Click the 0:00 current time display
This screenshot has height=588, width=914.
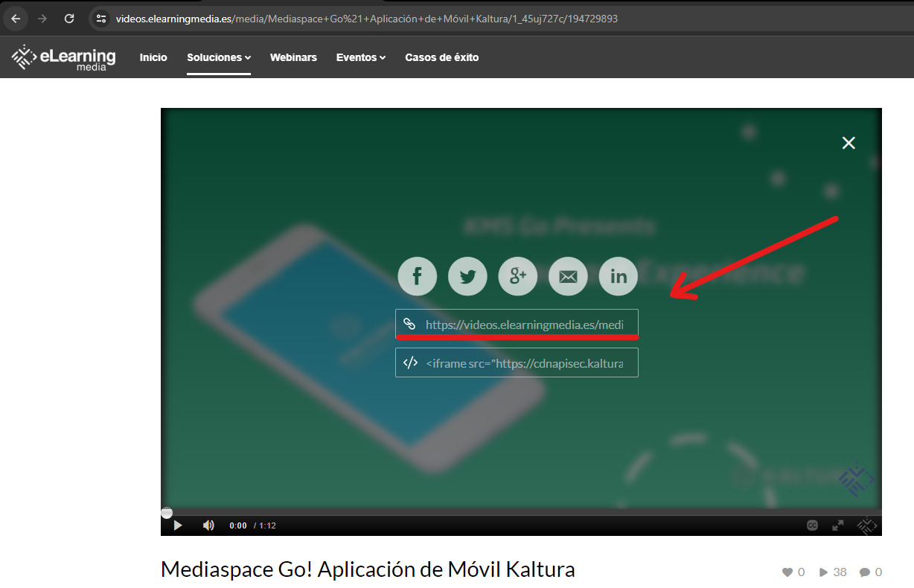click(x=238, y=525)
